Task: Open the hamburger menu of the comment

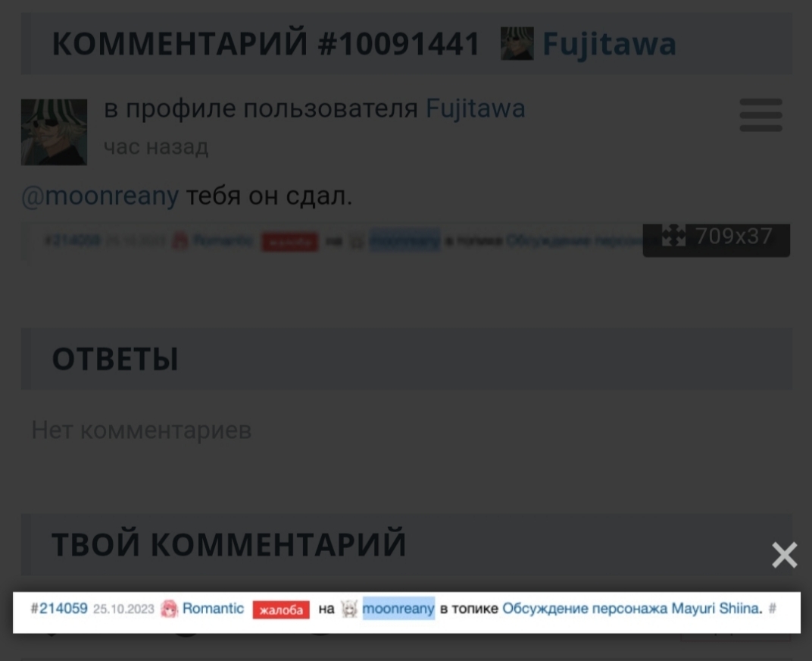Action: click(760, 115)
